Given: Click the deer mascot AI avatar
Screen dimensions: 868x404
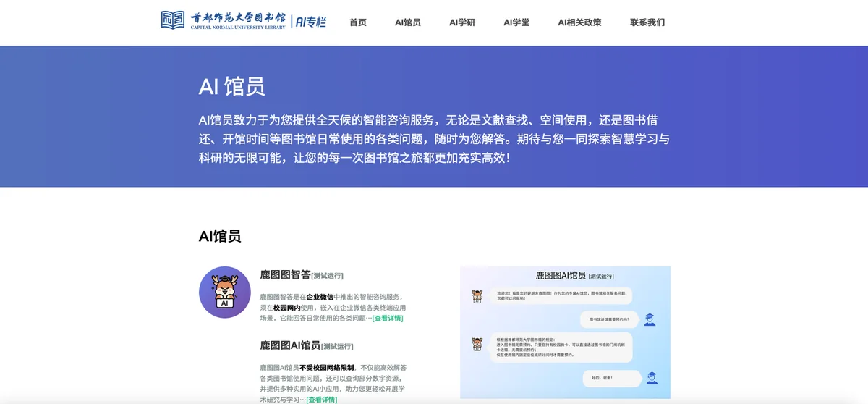Looking at the screenshot, I should [x=225, y=293].
